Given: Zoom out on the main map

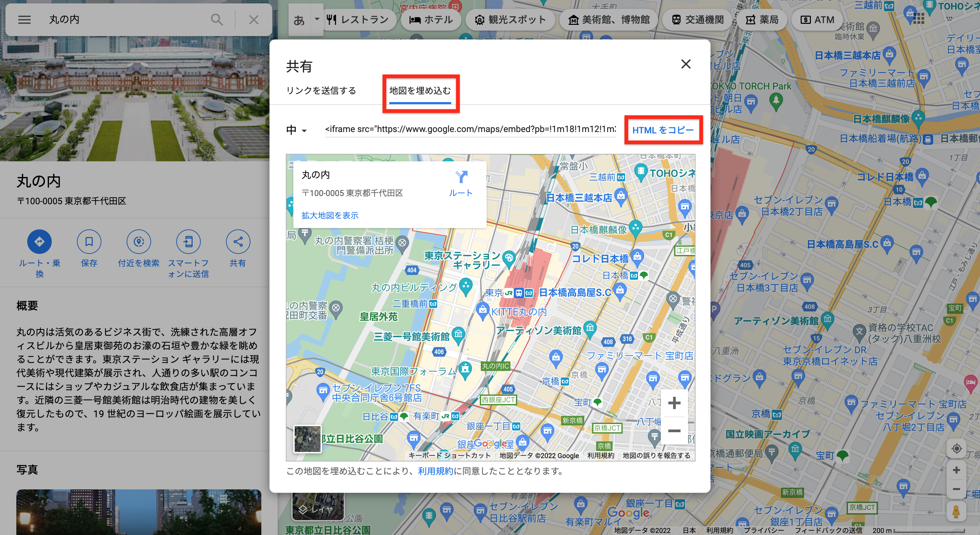Looking at the screenshot, I should pyautogui.click(x=956, y=489).
